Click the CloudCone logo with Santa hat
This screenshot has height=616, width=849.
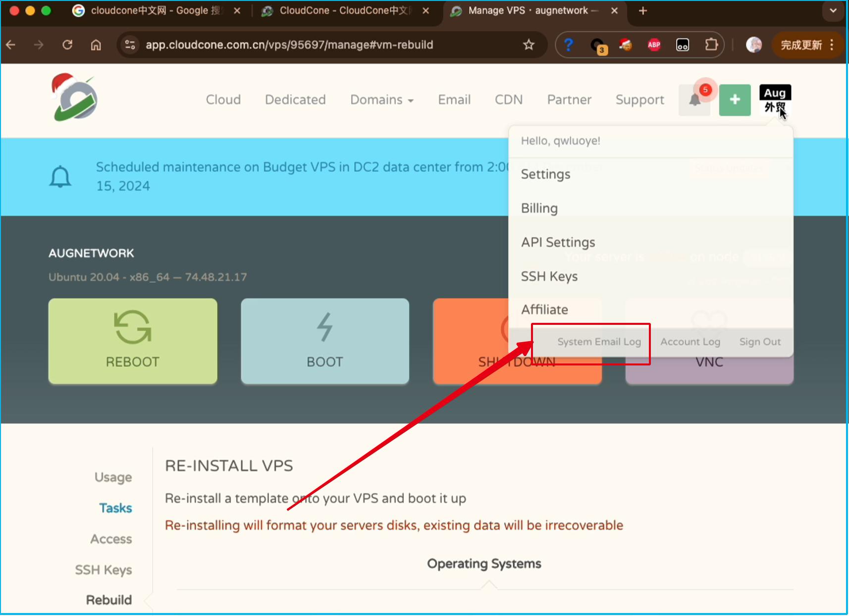tap(74, 98)
